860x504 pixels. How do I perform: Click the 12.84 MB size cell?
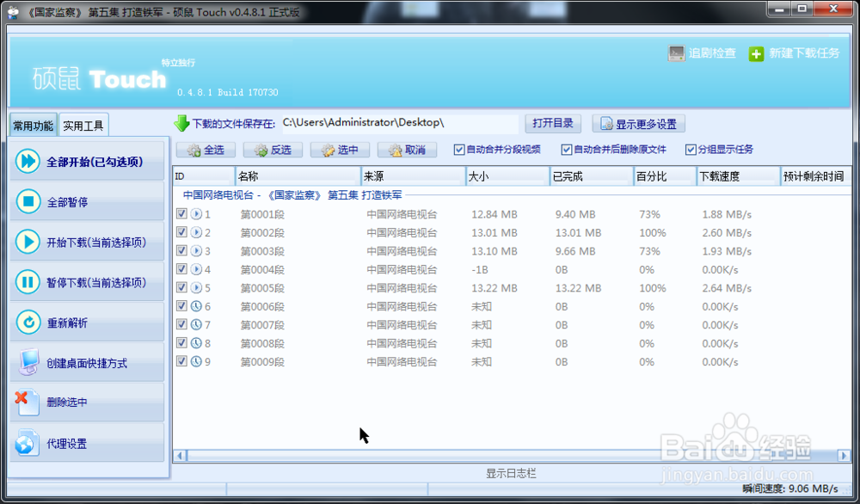[x=494, y=214]
